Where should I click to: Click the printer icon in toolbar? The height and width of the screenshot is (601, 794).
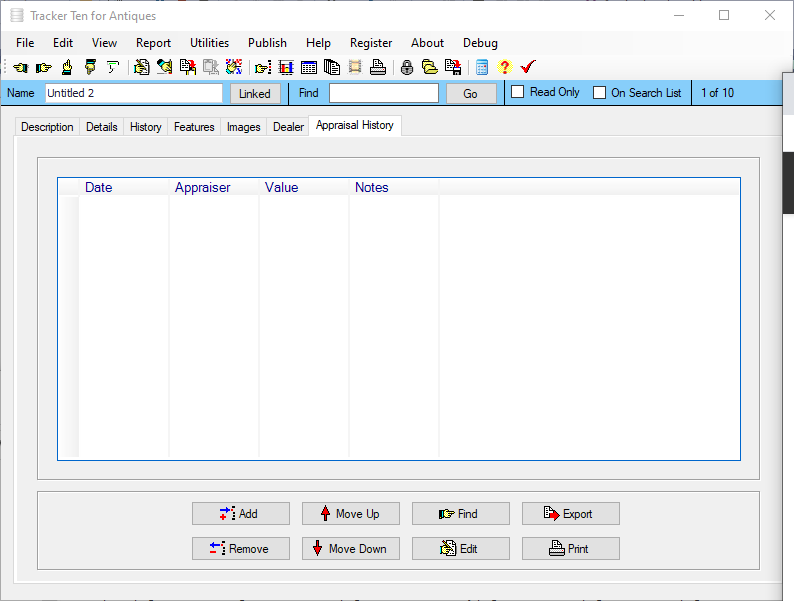(378, 67)
